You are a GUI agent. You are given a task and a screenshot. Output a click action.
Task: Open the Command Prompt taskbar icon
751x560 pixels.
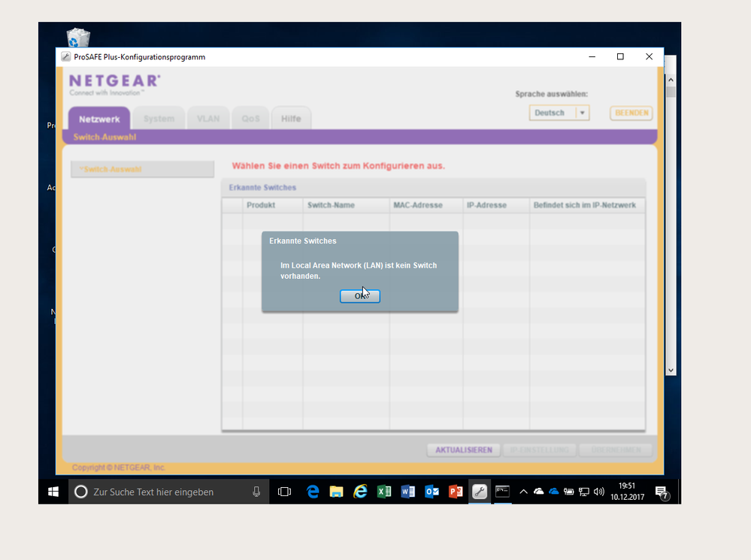[502, 492]
